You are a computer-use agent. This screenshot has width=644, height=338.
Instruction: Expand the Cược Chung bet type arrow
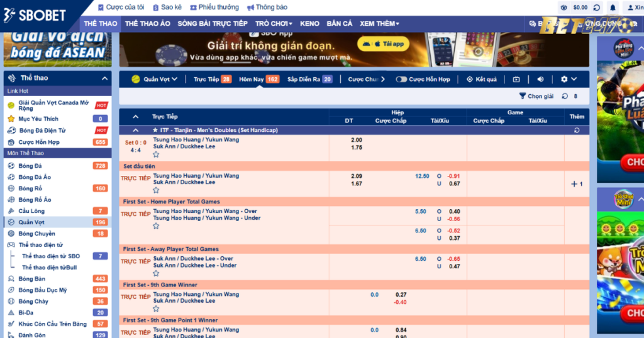coord(383,79)
